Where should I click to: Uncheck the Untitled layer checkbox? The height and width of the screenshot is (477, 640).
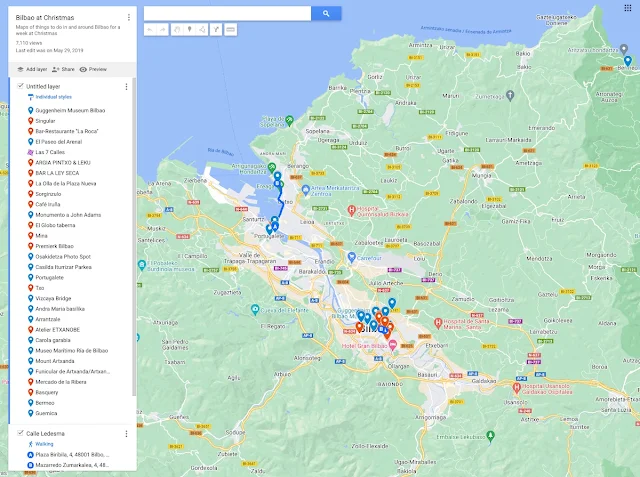(x=20, y=86)
